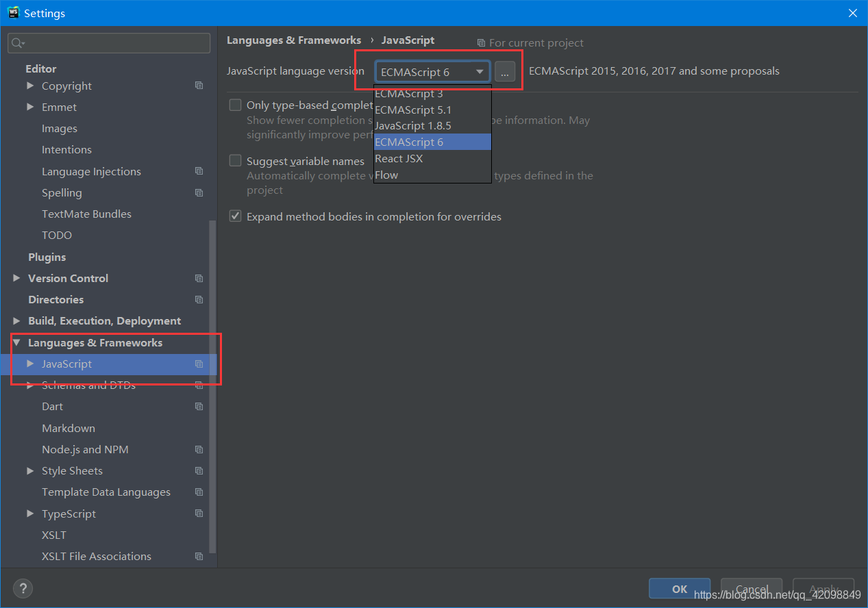Screen dimensions: 868x608
Task: Click the WebStorm logo in title bar
Action: click(13, 12)
